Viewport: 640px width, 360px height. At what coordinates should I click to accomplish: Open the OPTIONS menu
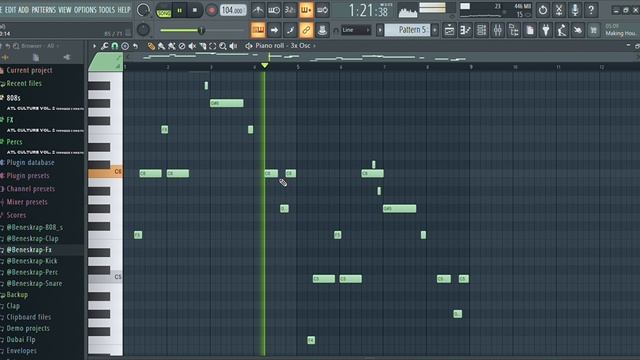85,9
